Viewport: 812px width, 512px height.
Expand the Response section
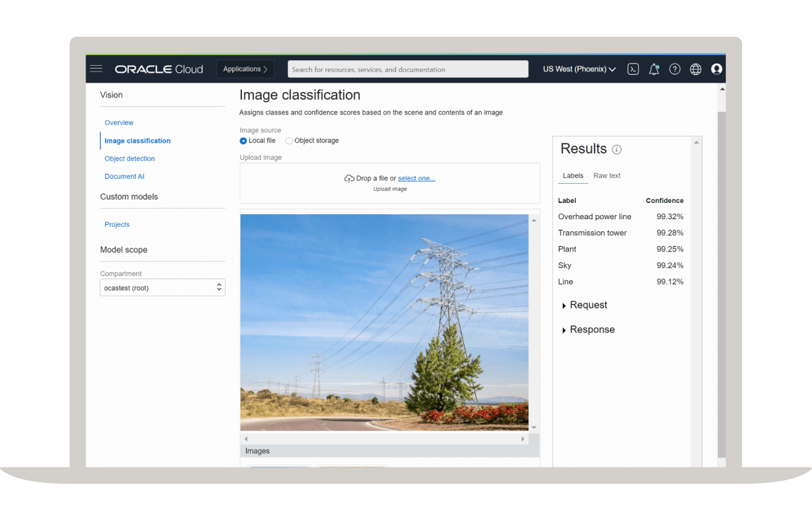[x=588, y=330]
